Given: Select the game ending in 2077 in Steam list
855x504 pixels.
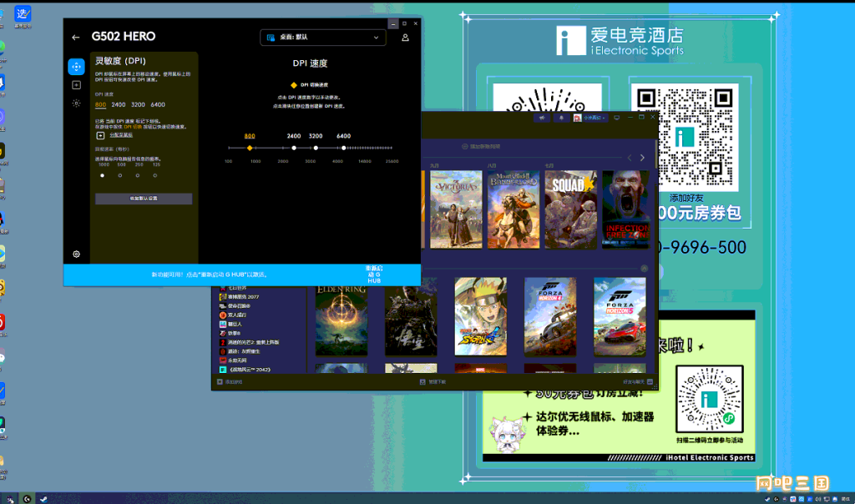Looking at the screenshot, I should (x=240, y=297).
